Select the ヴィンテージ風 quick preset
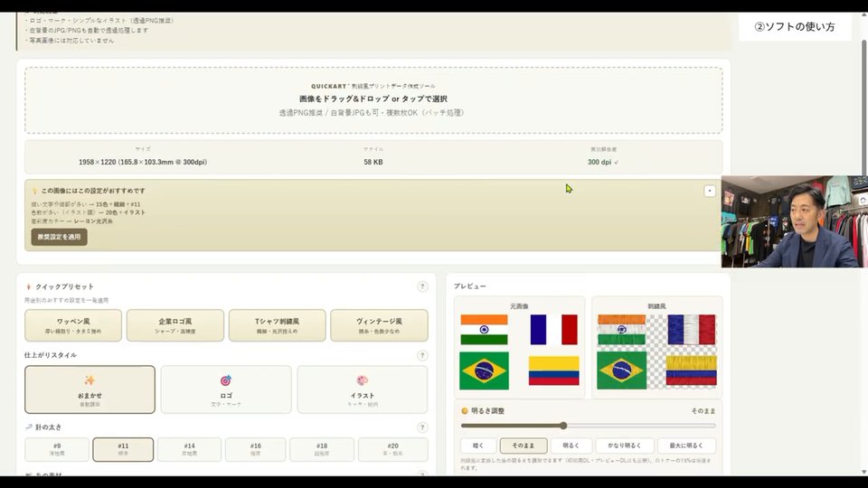868x488 pixels. tap(379, 325)
